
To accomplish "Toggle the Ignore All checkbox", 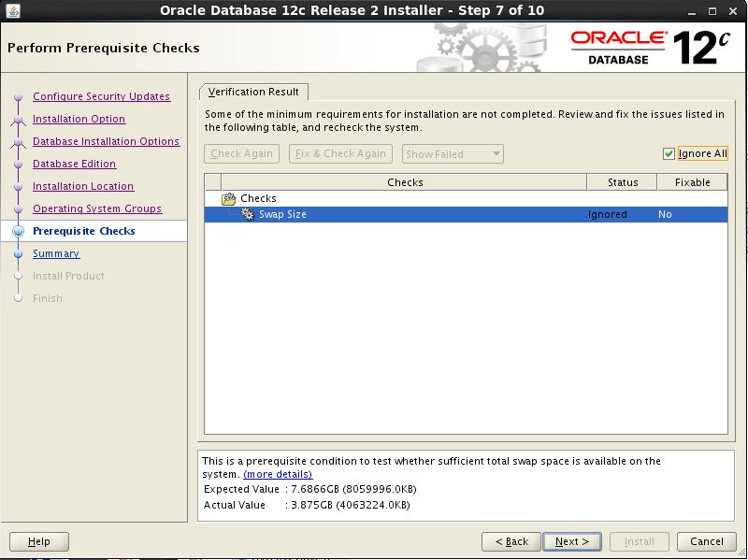I will coord(669,153).
